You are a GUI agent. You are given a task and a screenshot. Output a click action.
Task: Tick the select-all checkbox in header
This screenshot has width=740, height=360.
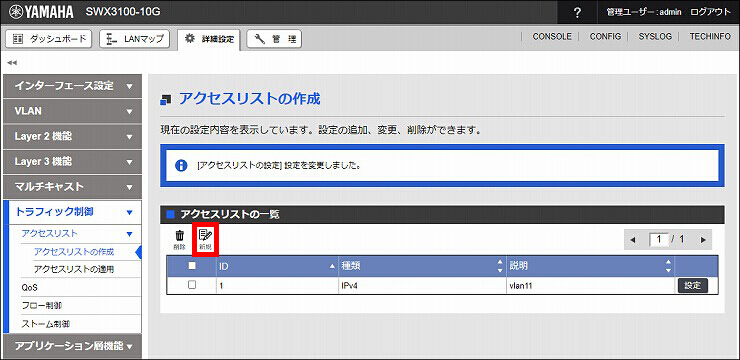192,266
